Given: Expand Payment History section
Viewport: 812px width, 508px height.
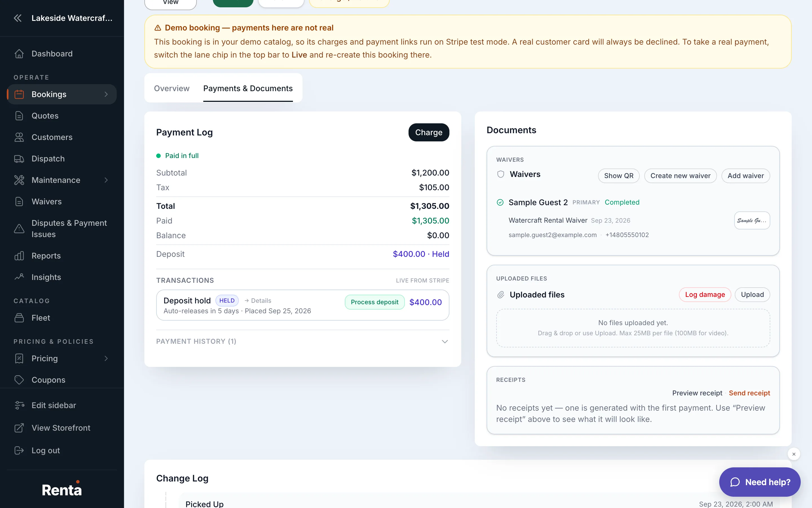Looking at the screenshot, I should 303,342.
